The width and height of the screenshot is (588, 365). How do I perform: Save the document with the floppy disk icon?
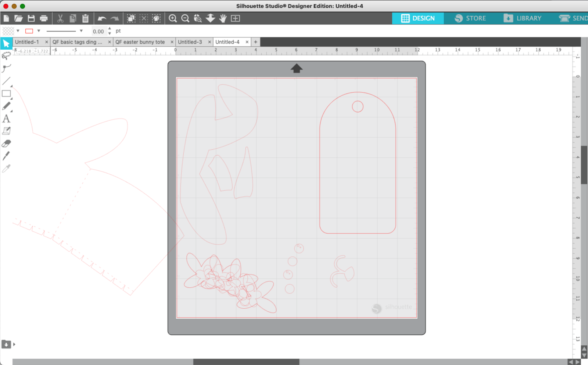click(x=31, y=18)
